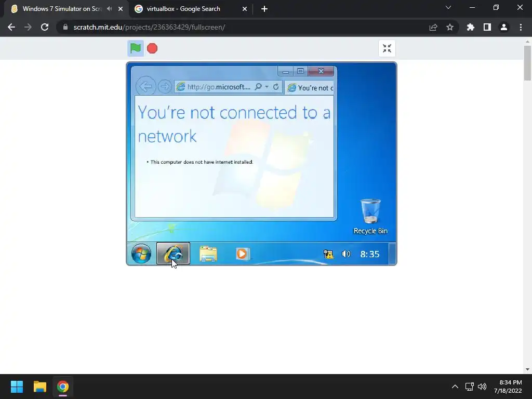Viewport: 532px width, 399px height.
Task: Click Chrome icon on host taskbar
Action: 63,387
